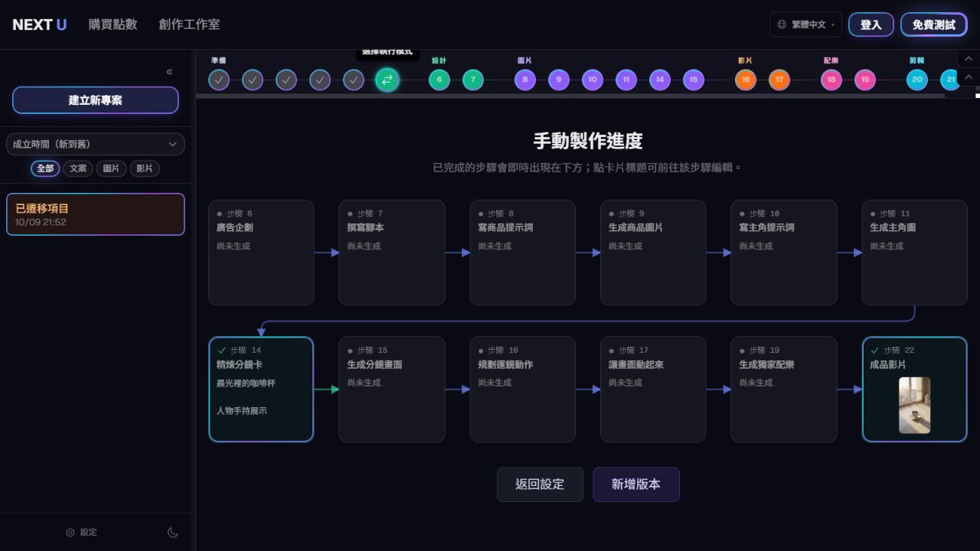Select the 全部 filter chip
This screenshot has height=551, width=980.
45,168
